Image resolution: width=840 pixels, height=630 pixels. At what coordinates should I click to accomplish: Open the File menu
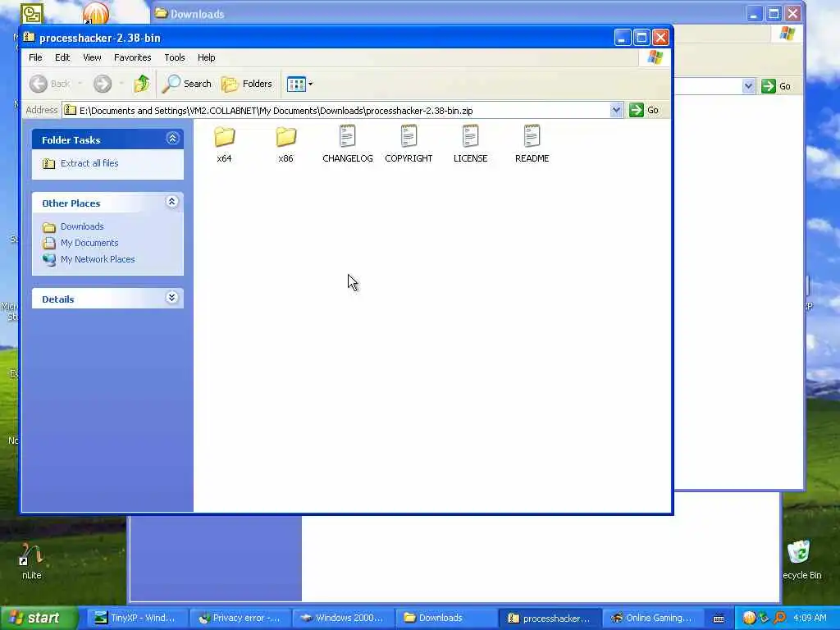click(x=35, y=57)
